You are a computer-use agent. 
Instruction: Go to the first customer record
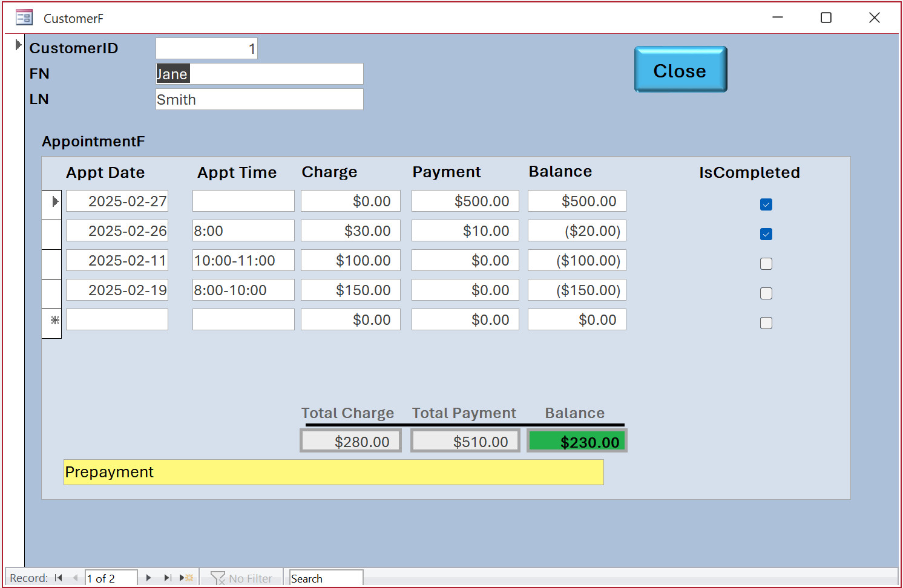click(x=59, y=578)
